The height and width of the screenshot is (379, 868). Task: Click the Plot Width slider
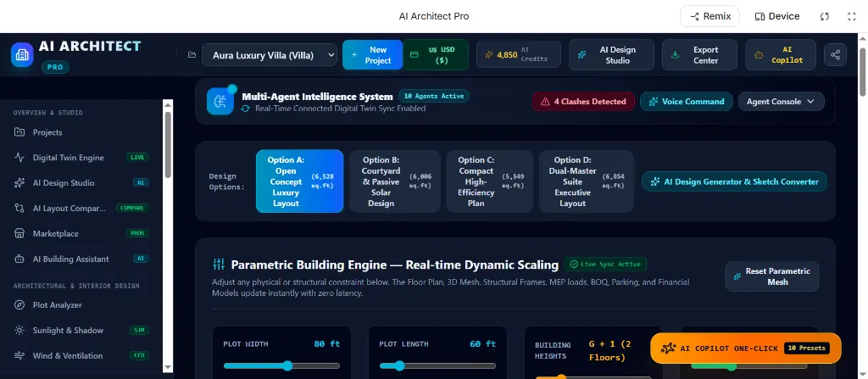(281, 365)
